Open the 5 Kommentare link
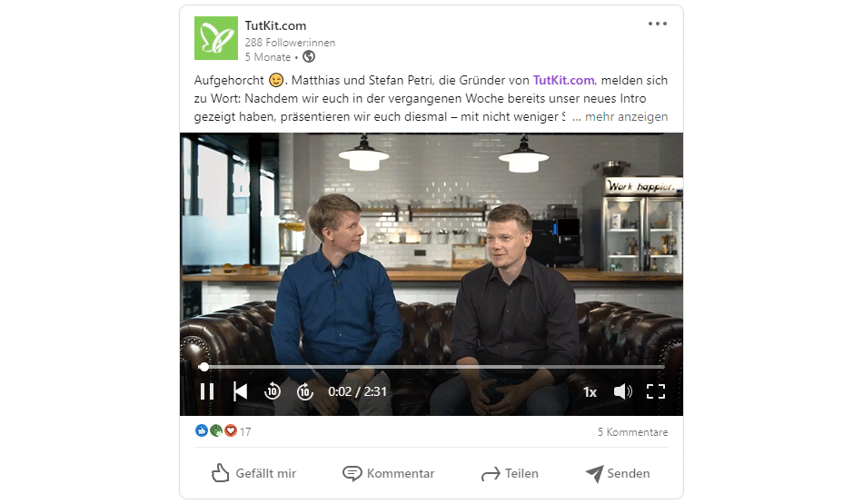 [633, 432]
